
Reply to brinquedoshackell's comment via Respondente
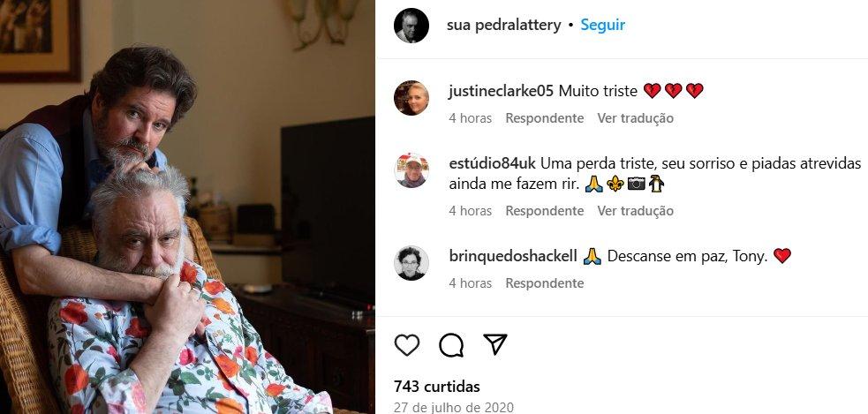(545, 283)
